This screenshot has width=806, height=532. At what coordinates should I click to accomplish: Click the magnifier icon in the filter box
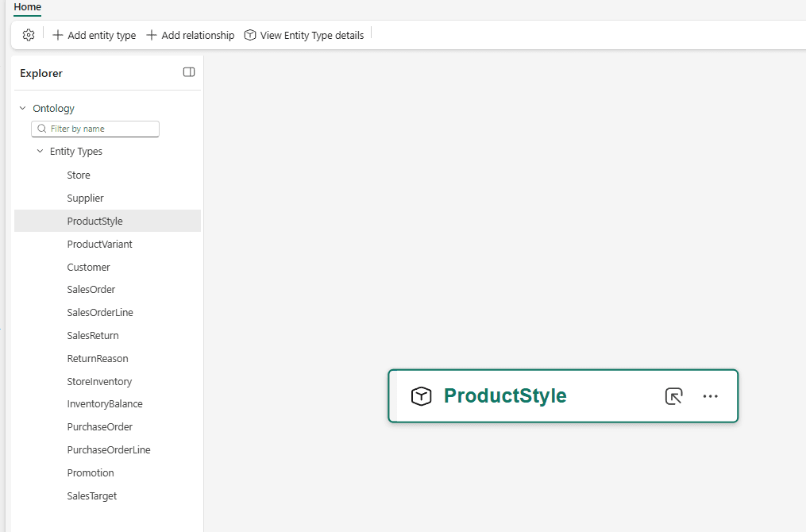pyautogui.click(x=42, y=129)
